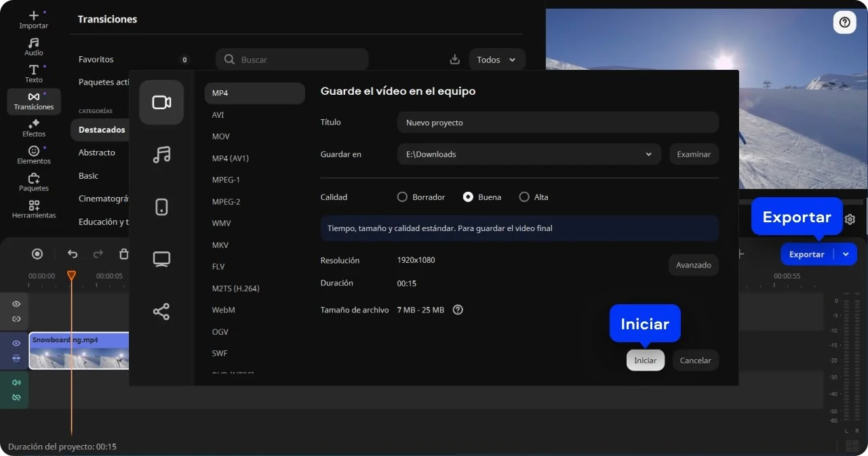Start recording with the record icon
The image size is (868, 456).
coord(37,254)
